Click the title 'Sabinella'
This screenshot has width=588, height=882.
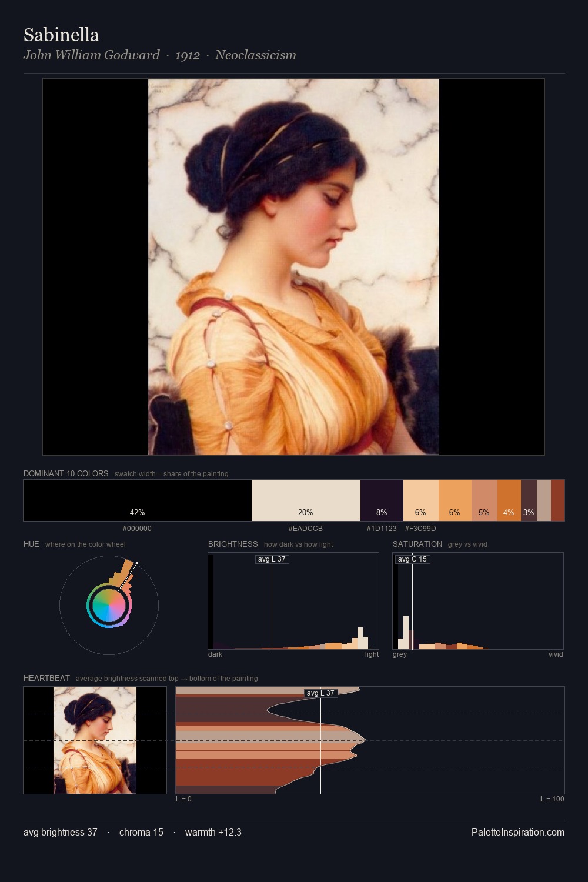61,35
